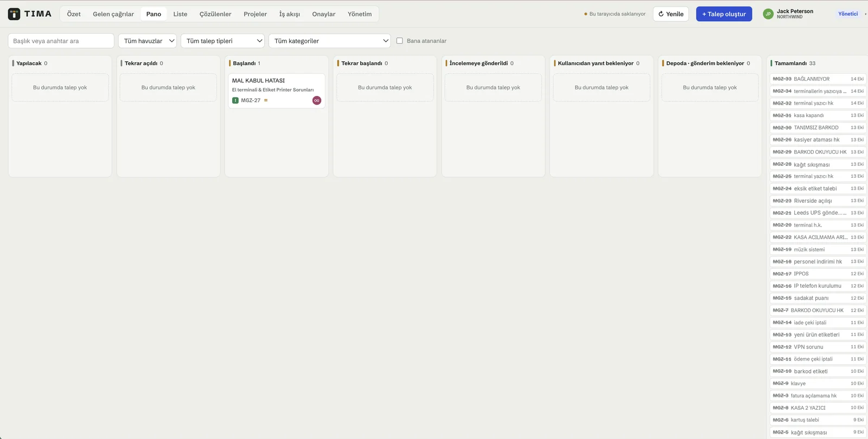Open the Tüm talep tipleri dropdown
Viewport: 868px width, 439px height.
click(x=222, y=41)
